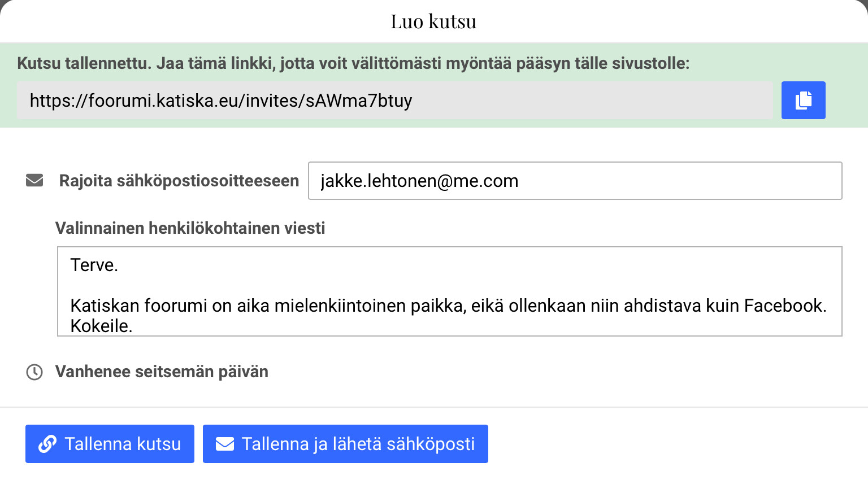The image size is (868, 480).
Task: Focus the jakke.lehtonen@me.com email field
Action: (575, 181)
